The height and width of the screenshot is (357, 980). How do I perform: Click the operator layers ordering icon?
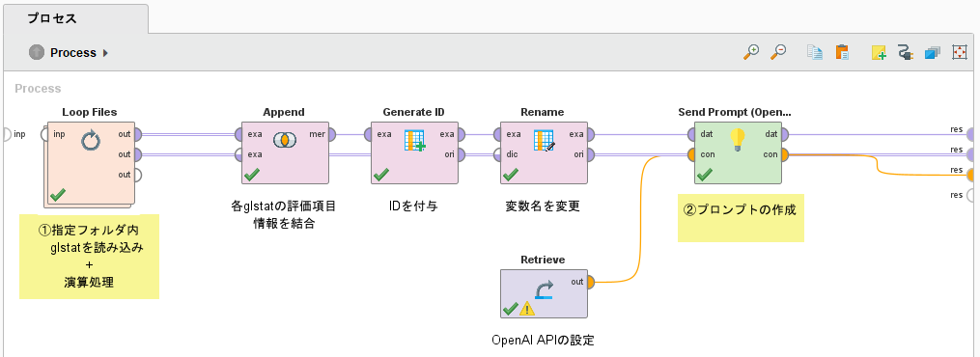click(933, 52)
